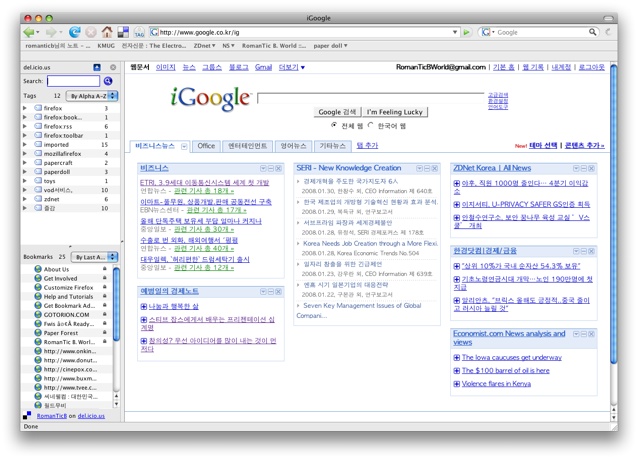Open the paper doll bookmarks toolbar folder
Image resolution: width=638 pixels, height=459 pixels.
(x=330, y=46)
